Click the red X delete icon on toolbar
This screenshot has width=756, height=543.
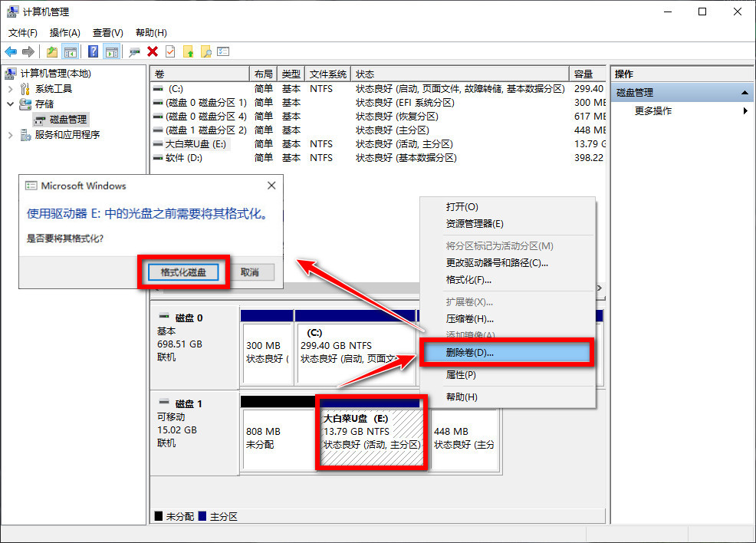(x=153, y=51)
